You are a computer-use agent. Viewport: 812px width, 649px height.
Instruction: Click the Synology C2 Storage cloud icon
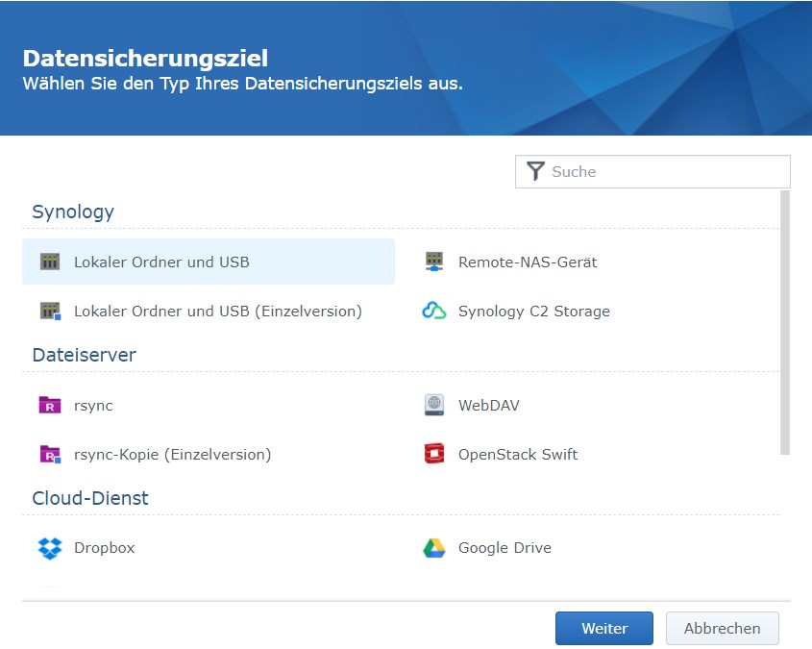click(x=434, y=311)
